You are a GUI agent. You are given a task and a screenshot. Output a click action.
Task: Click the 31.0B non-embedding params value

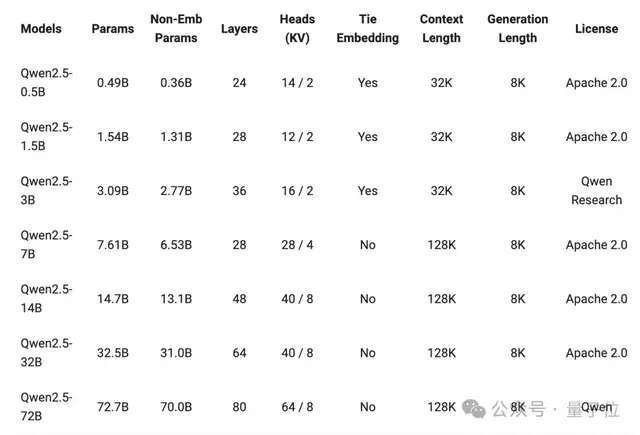(176, 353)
